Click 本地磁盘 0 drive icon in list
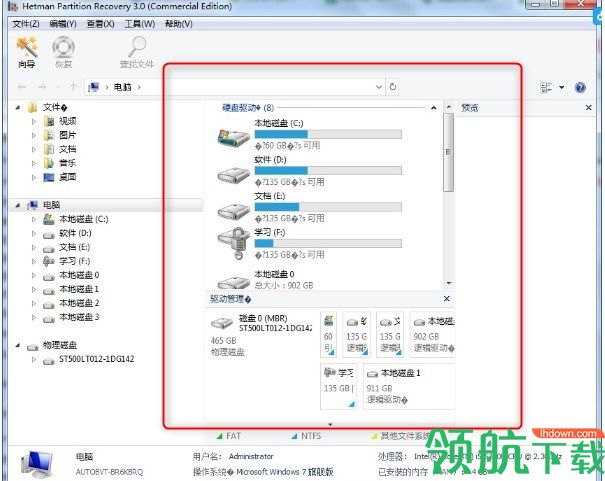Viewport: 605px width, 481px height. [x=233, y=282]
